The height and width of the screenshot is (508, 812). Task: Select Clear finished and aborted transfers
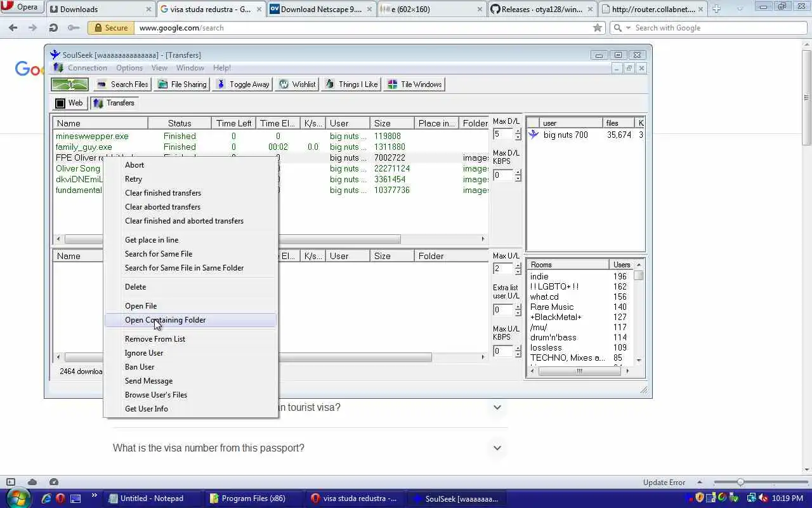click(190, 221)
